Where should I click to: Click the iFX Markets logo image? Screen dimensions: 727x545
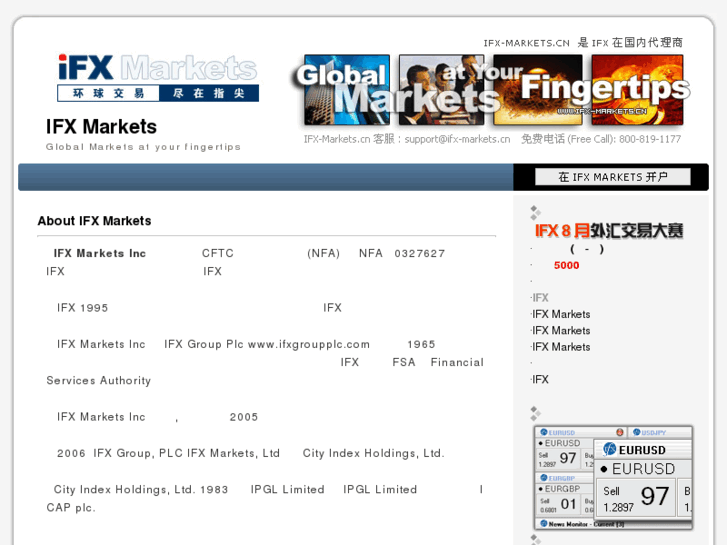point(158,78)
